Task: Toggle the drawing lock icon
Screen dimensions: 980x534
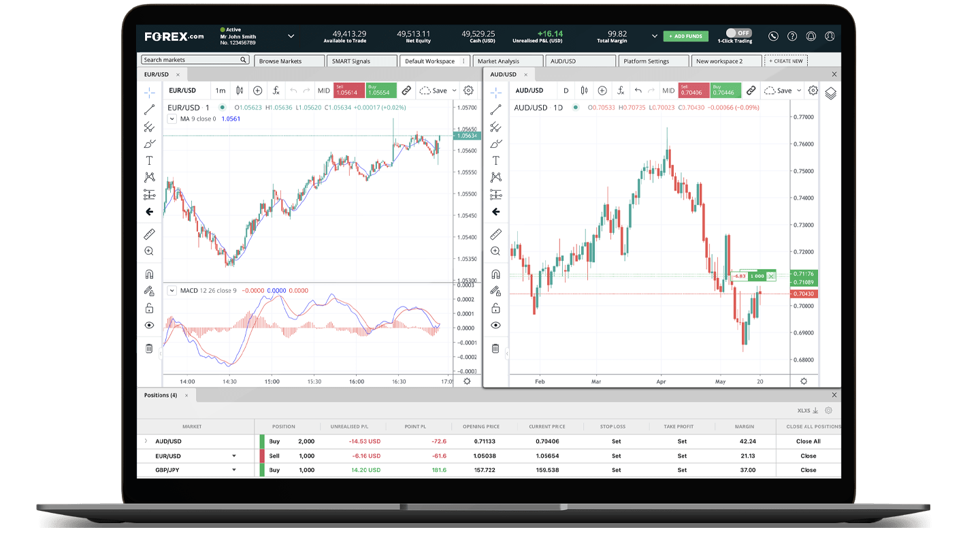Action: (x=149, y=308)
